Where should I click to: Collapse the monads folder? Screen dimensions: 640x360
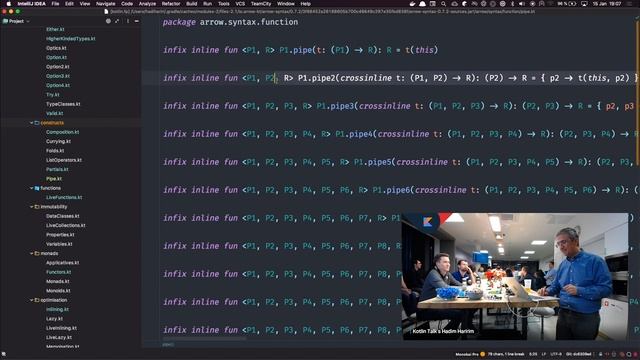[31, 253]
